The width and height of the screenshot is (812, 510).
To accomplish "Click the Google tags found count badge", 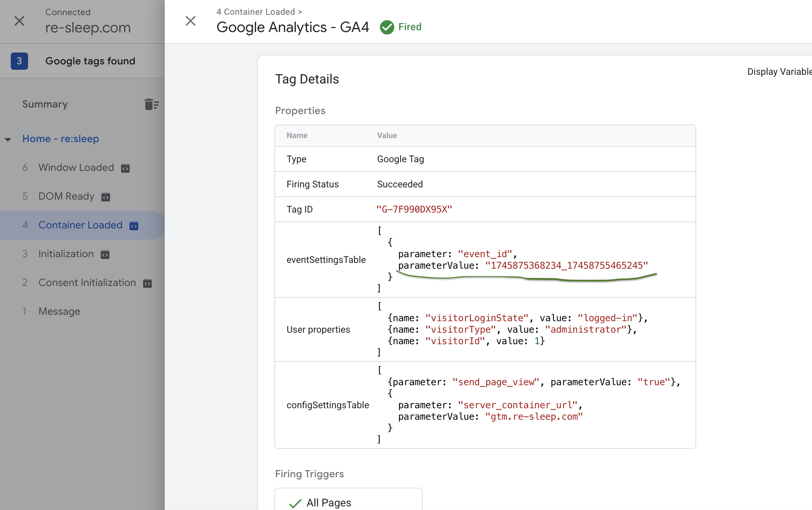I will (19, 61).
